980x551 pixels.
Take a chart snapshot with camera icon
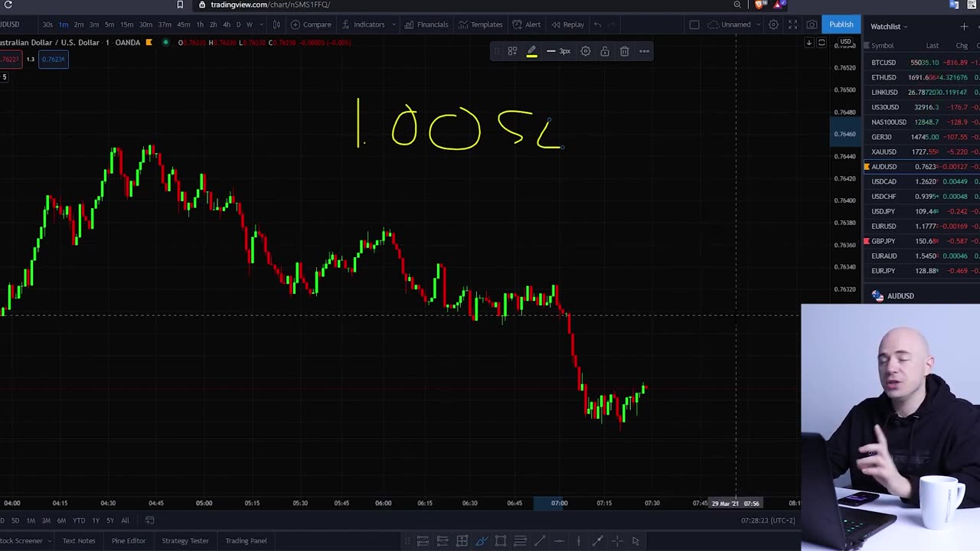click(812, 24)
